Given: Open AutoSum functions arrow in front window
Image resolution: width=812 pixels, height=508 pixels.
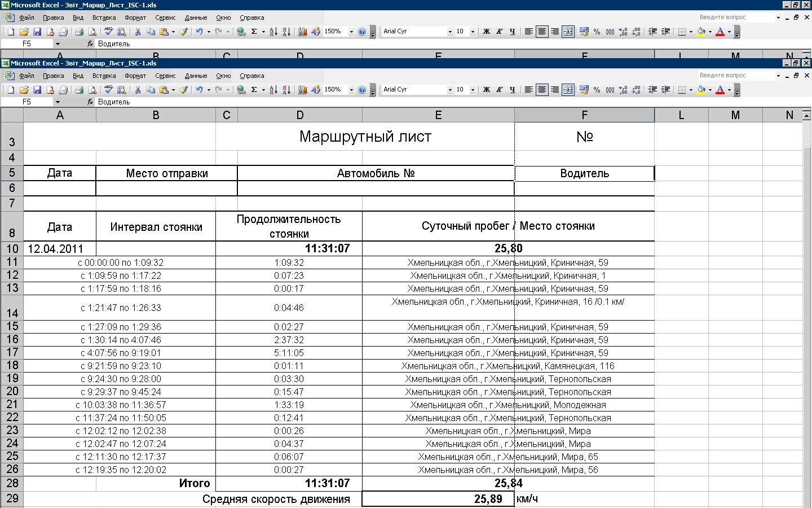Looking at the screenshot, I should 263,90.
